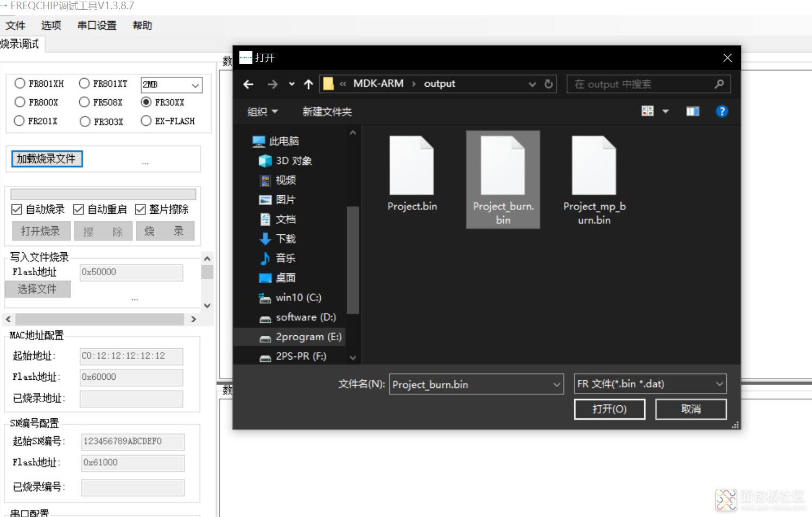Select the Project_mp_burn.bin file
812x517 pixels.
(594, 181)
